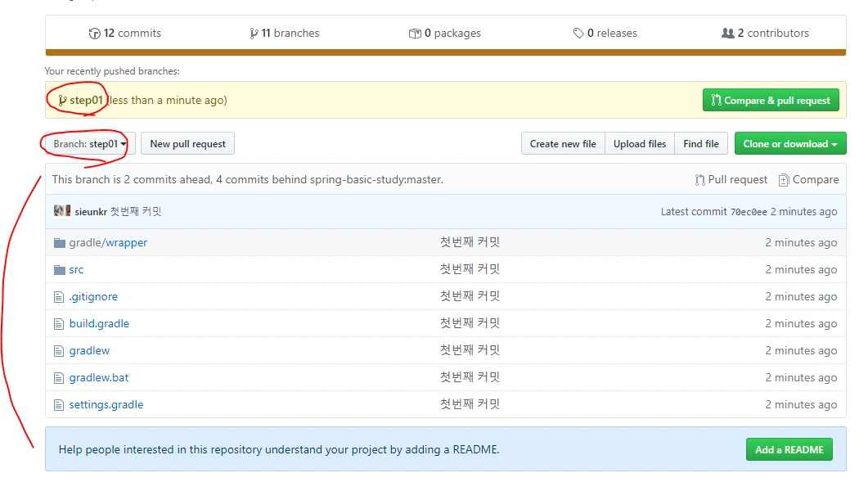Screen dimensions: 868x491
Task: Click the commits history clock icon
Action: (x=95, y=34)
